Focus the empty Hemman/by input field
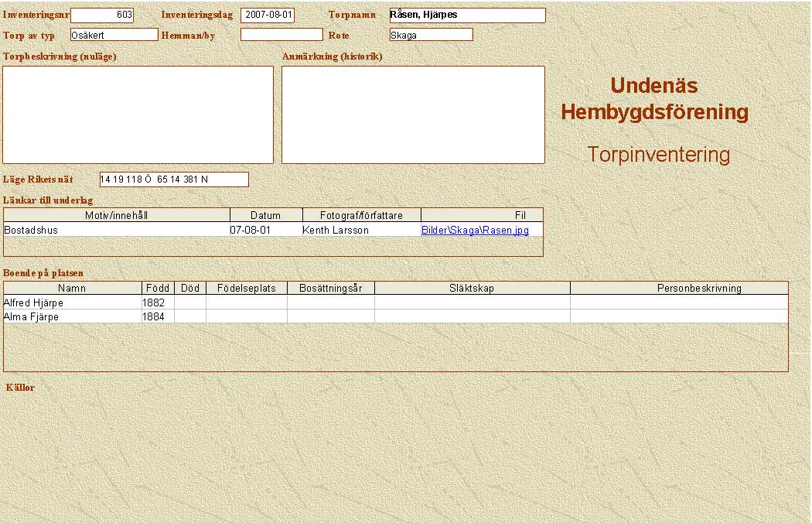Viewport: 812px width, 523px height. click(281, 35)
